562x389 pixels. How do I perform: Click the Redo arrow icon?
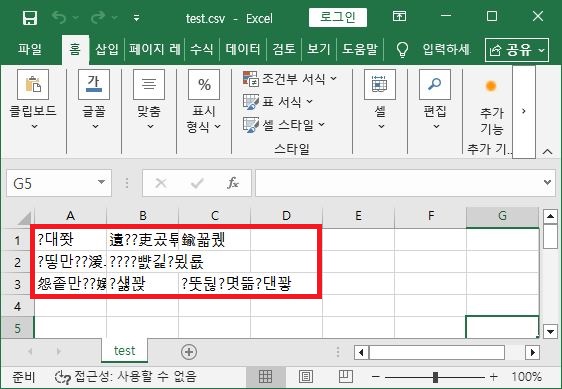pos(97,17)
